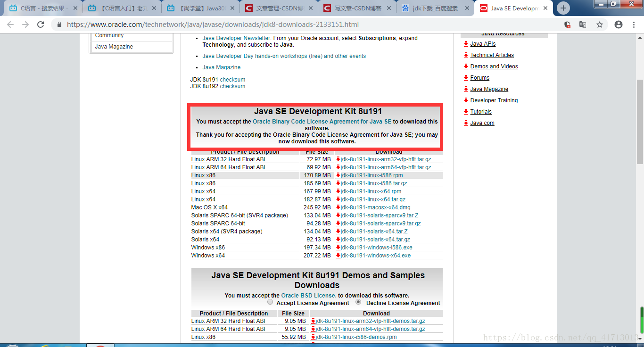
Task: Click arrow icon beside Tutorials
Action: (466, 112)
